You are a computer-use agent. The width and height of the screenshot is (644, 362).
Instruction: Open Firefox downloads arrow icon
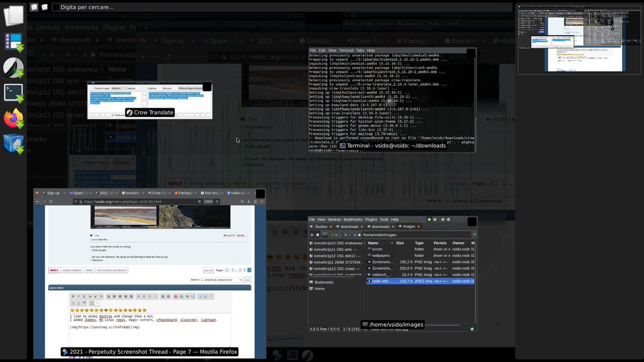249,202
